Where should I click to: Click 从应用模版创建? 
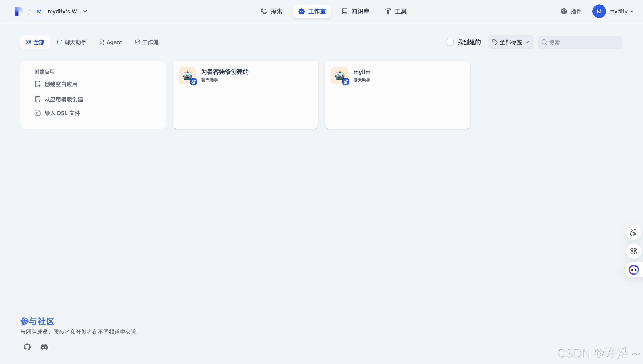tap(64, 100)
